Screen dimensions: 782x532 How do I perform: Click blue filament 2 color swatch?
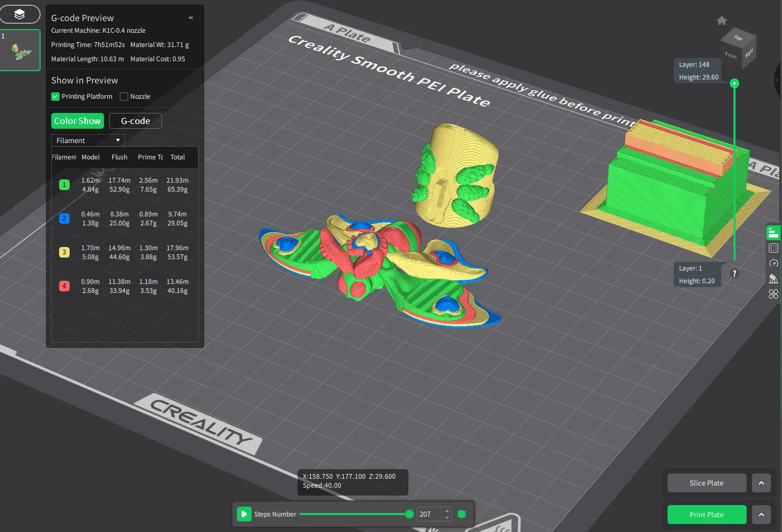[64, 218]
